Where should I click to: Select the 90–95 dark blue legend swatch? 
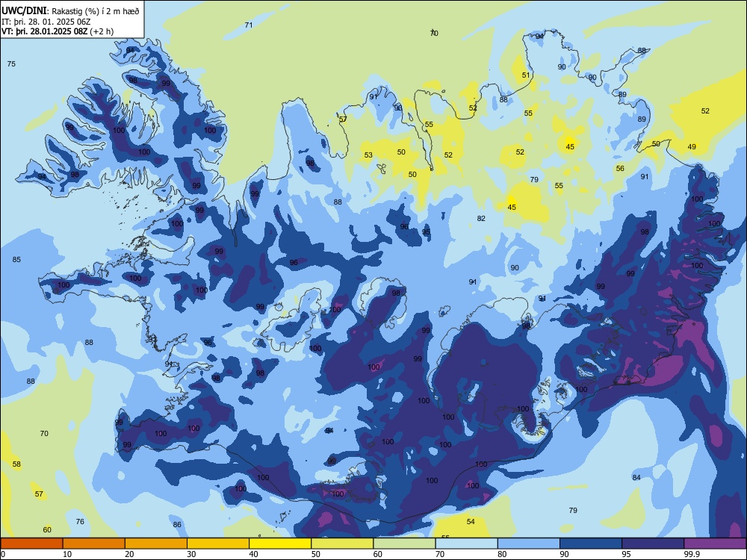pyautogui.click(x=591, y=544)
